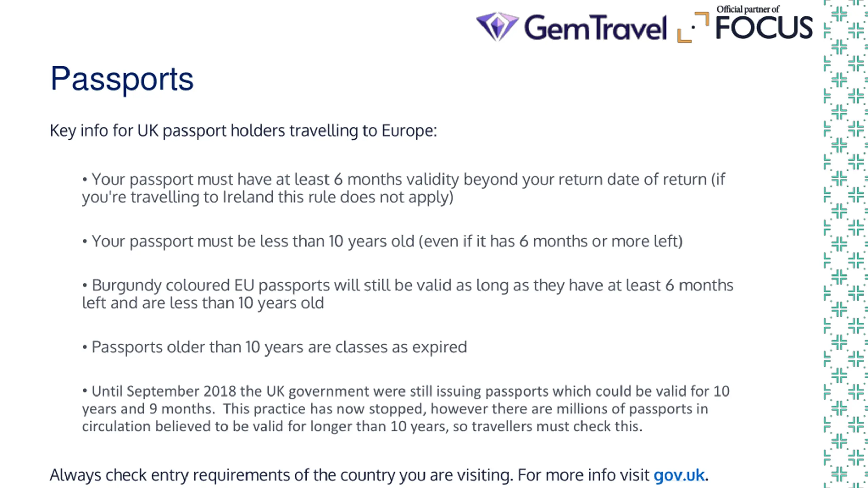Screen dimensions: 868x488
Task: Click 'years and 9 months' sentence line
Action: [x=395, y=409]
